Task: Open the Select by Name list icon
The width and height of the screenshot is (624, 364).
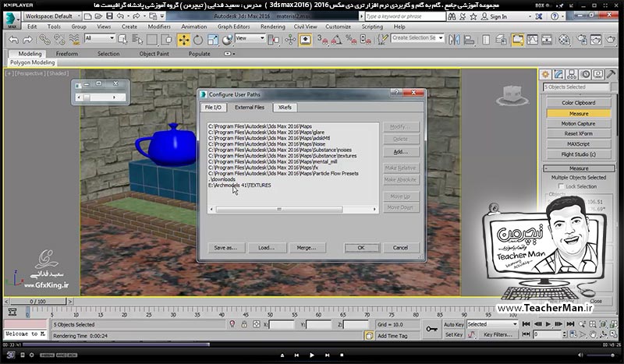Action: (137, 40)
